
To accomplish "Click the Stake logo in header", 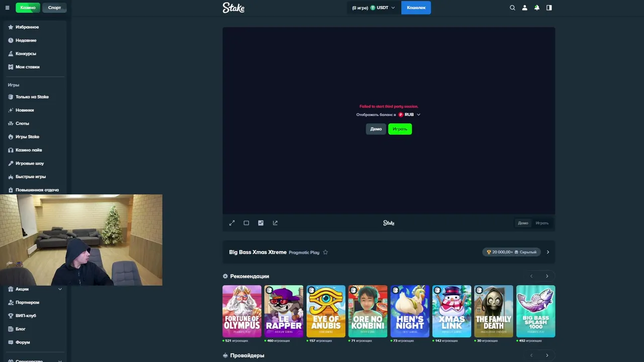I will [233, 8].
